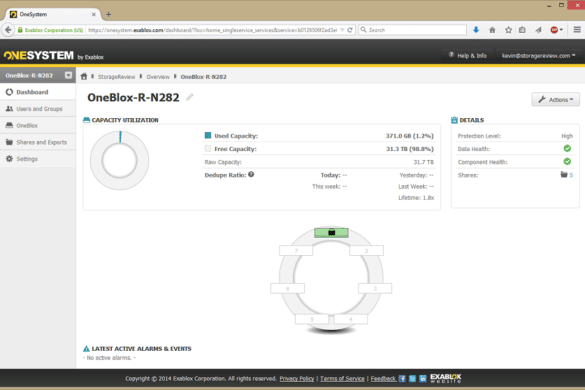Close the OneSystem browser tab

pyautogui.click(x=93, y=15)
